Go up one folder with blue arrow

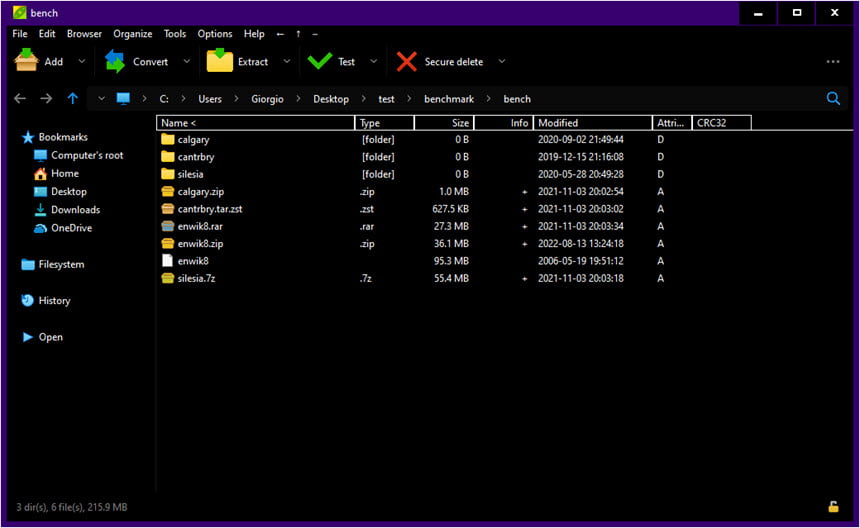coord(72,99)
